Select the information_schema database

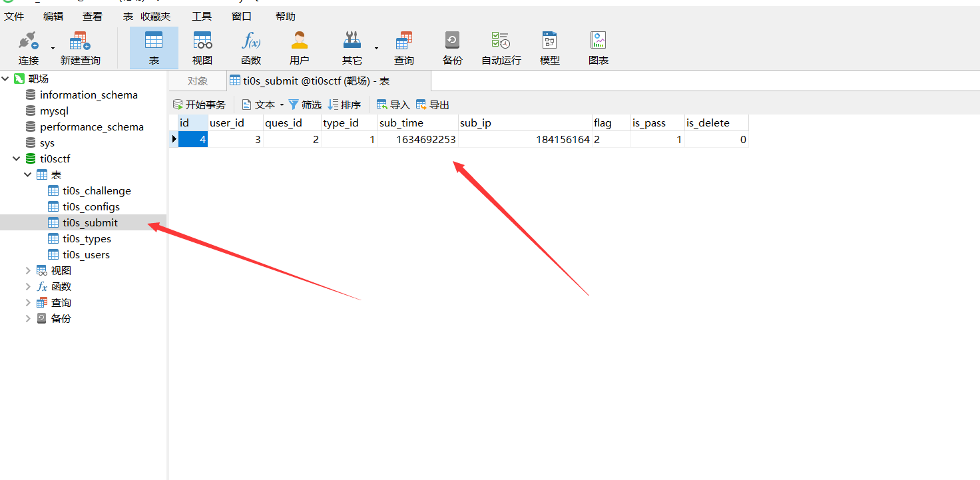click(89, 95)
